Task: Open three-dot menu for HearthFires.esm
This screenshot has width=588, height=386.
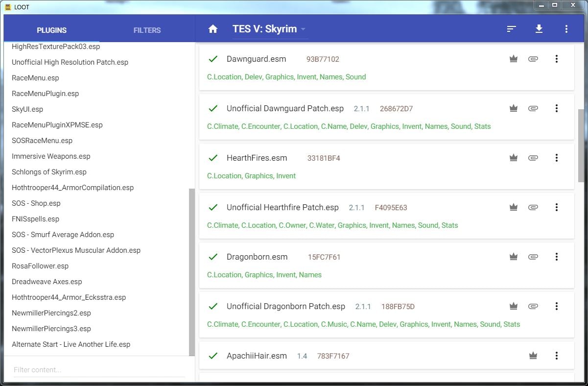Action: (557, 158)
